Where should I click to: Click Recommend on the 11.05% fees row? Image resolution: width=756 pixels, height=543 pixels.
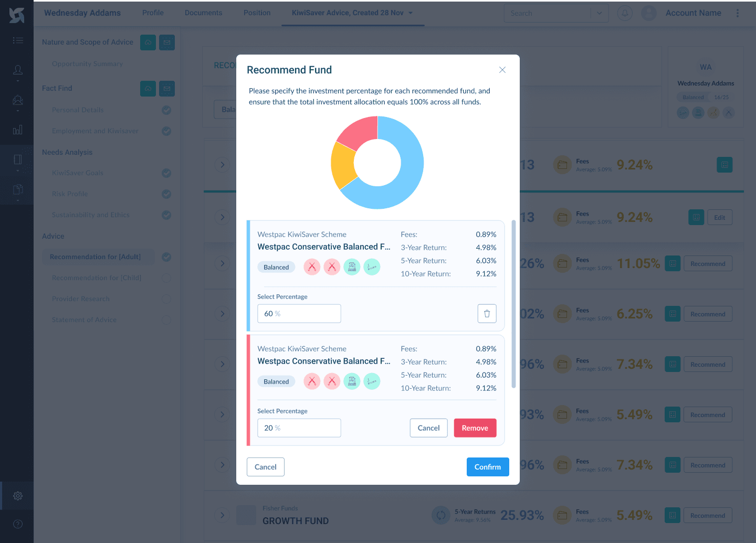(708, 263)
